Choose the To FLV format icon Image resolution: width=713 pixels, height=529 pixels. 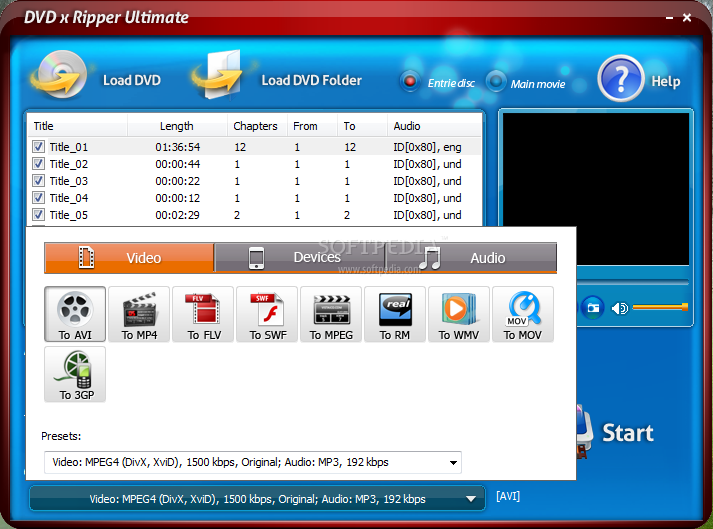203,314
